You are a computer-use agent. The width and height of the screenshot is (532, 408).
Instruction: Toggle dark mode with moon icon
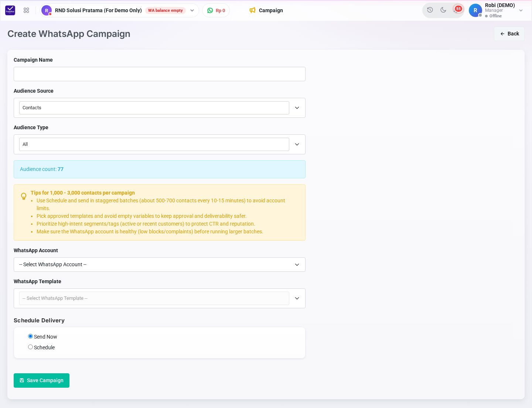coord(443,10)
